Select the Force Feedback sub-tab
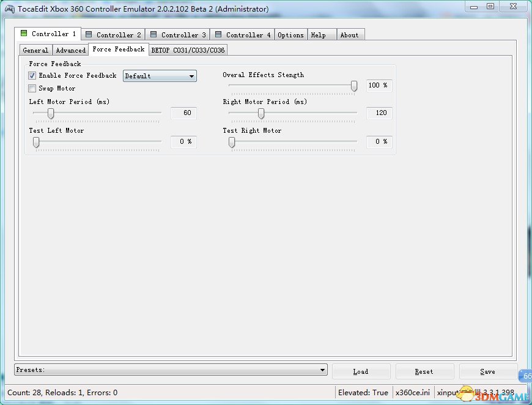 click(119, 49)
